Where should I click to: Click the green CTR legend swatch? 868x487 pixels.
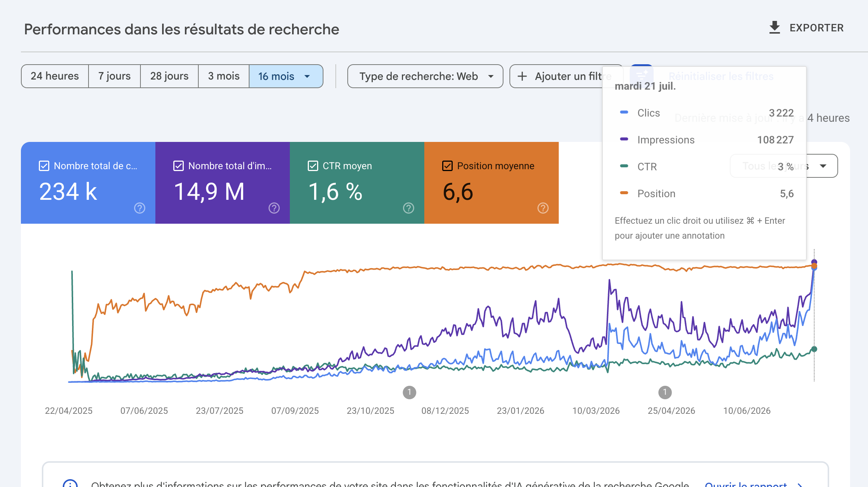624,166
